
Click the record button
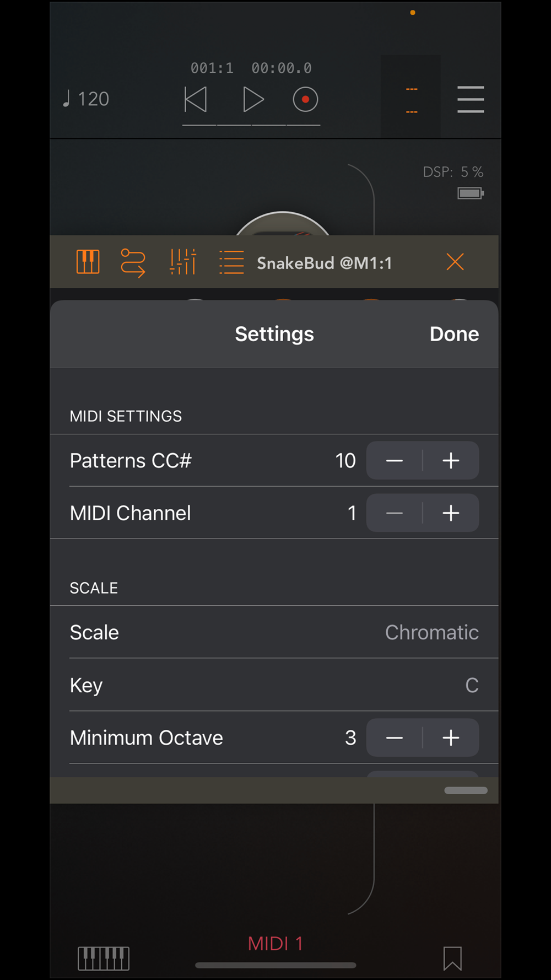click(x=305, y=100)
